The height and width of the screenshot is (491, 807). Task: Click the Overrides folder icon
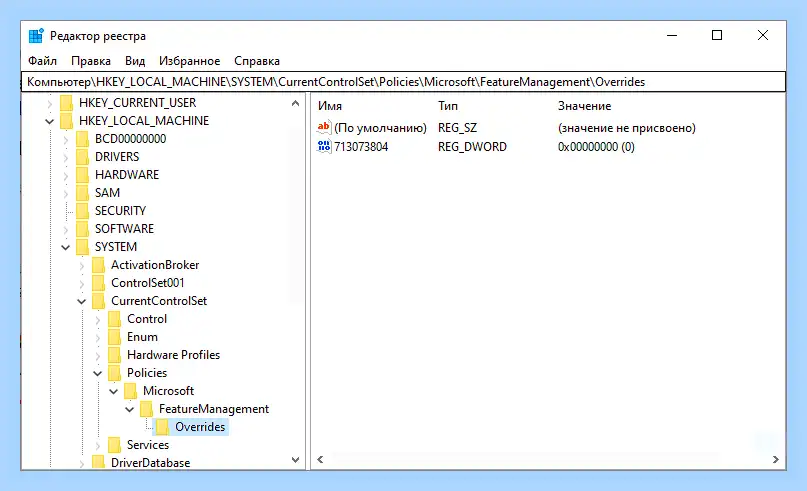coord(162,427)
